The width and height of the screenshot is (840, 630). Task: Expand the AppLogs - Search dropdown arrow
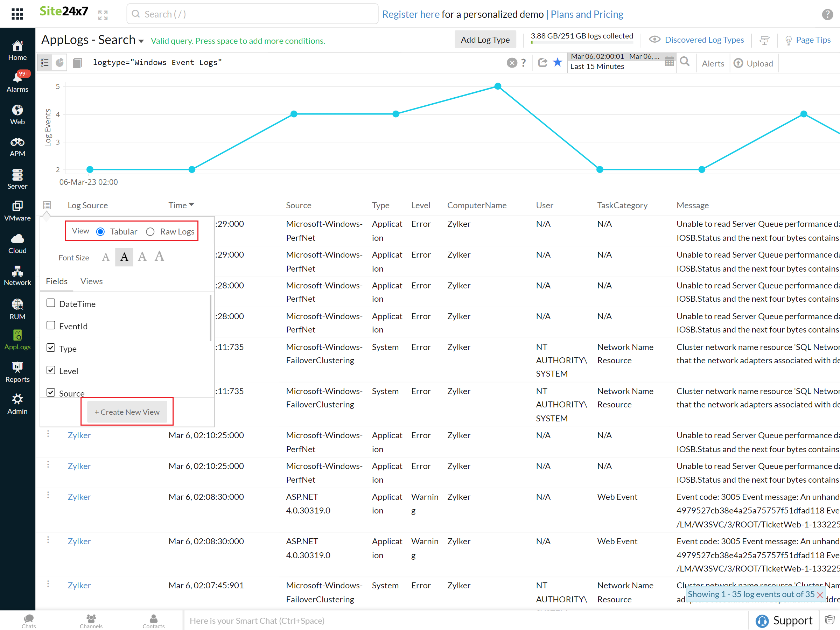click(141, 41)
